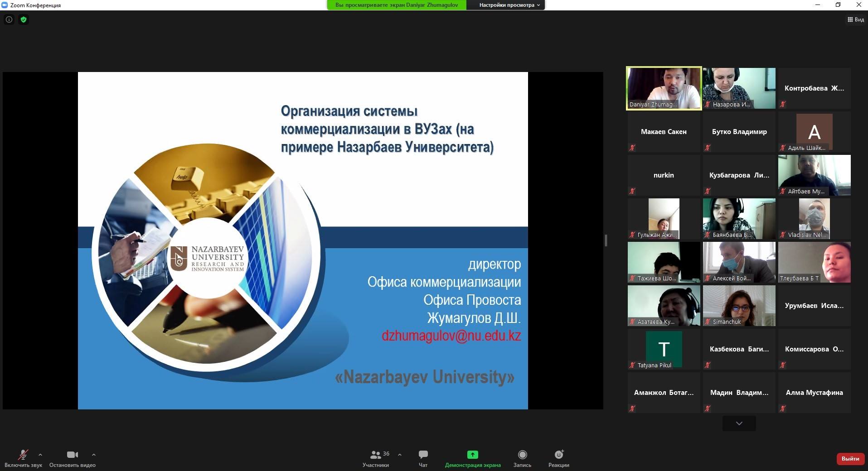Viewport: 868px width, 471px height.
Task: Open the Чат chat panel
Action: (x=423, y=458)
